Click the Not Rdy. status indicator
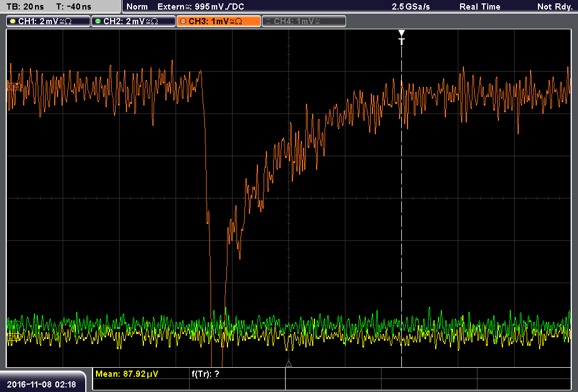Viewport: 578px width, 392px height. [554, 7]
